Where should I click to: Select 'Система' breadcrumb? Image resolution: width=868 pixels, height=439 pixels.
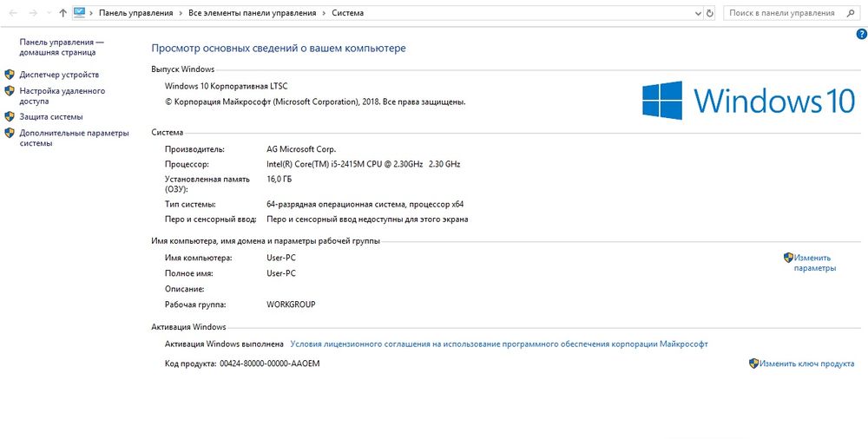[348, 13]
